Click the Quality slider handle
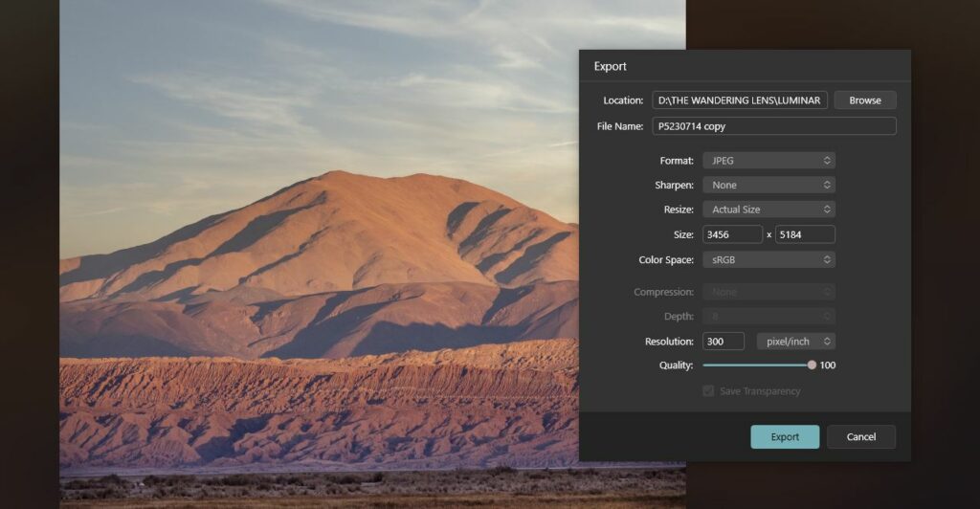This screenshot has width=980, height=509. pos(812,365)
